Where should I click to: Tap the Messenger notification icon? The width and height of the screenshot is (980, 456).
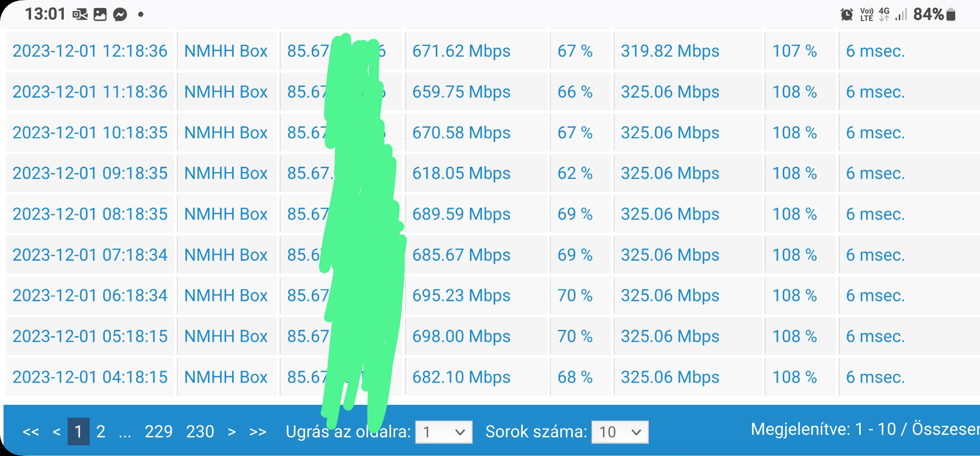(x=120, y=15)
